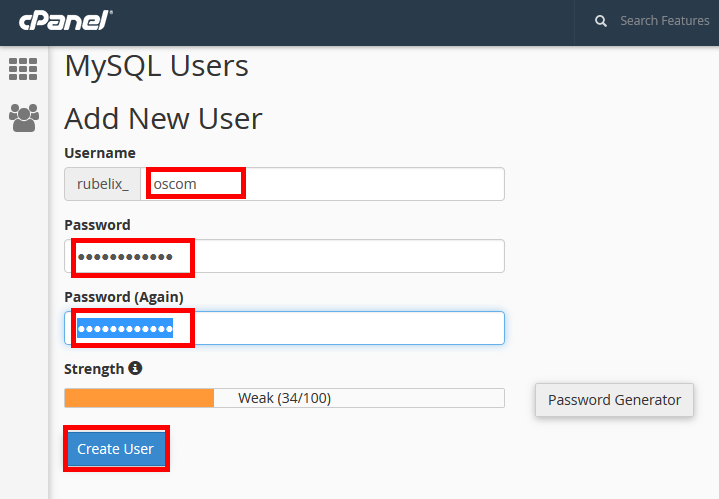Click the Strength label text
Screen dimensions: 719x499
point(94,369)
